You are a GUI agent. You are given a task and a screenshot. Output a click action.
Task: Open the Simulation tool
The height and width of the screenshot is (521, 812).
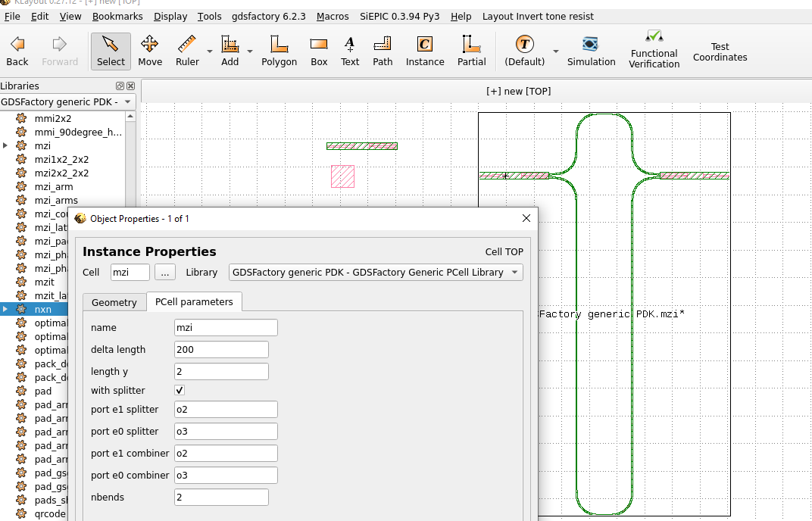(591, 51)
